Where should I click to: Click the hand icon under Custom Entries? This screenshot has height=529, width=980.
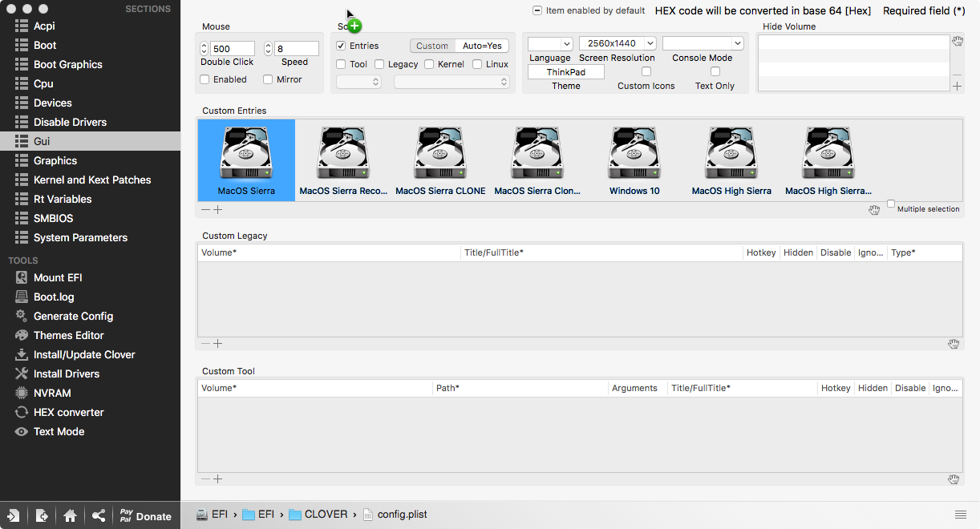[x=874, y=210]
